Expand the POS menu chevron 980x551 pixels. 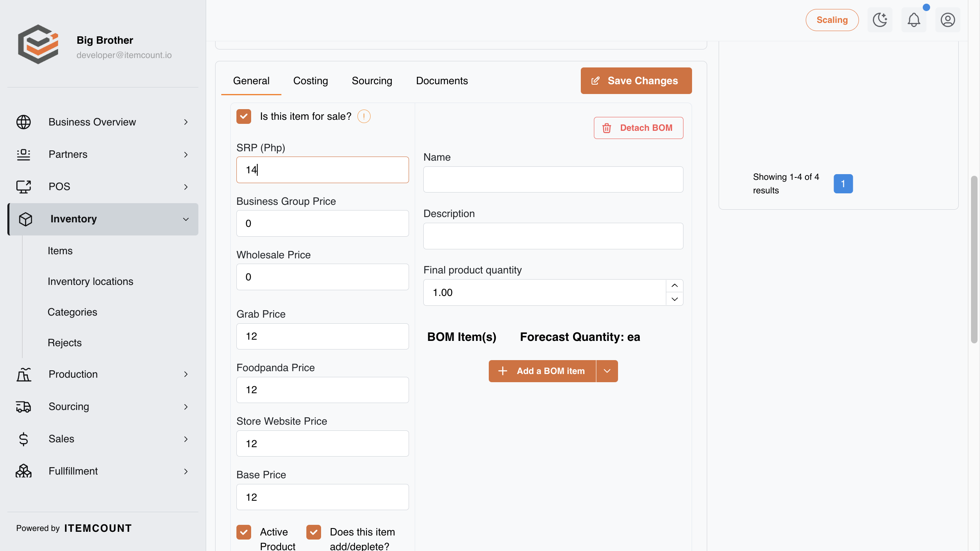[x=186, y=187]
